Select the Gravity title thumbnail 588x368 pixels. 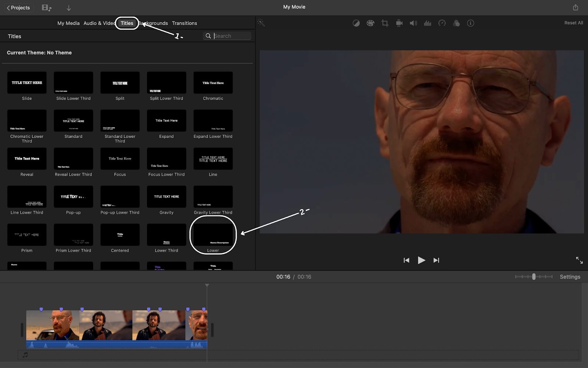tap(166, 197)
